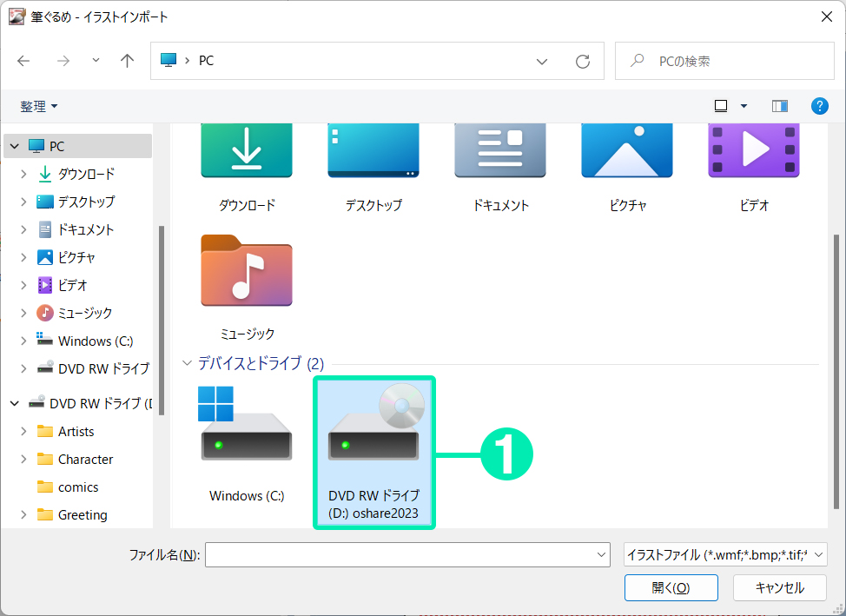Click the back navigation arrow
The image size is (846, 616).
point(23,61)
